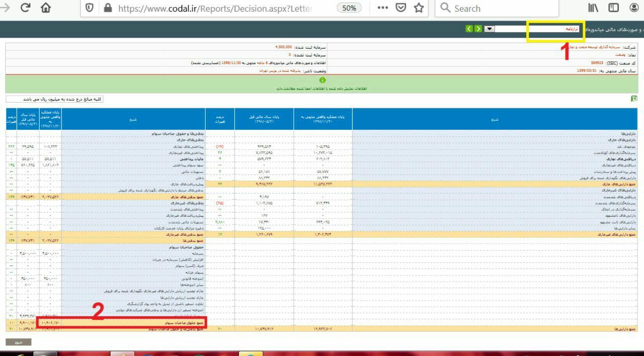Click the درصد تغییرات header in assets table
This screenshot has width=644, height=356.
220,120
